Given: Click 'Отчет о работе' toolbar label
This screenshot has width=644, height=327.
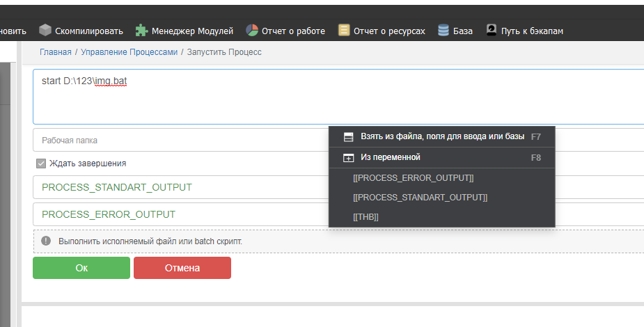Looking at the screenshot, I should click(x=293, y=31).
